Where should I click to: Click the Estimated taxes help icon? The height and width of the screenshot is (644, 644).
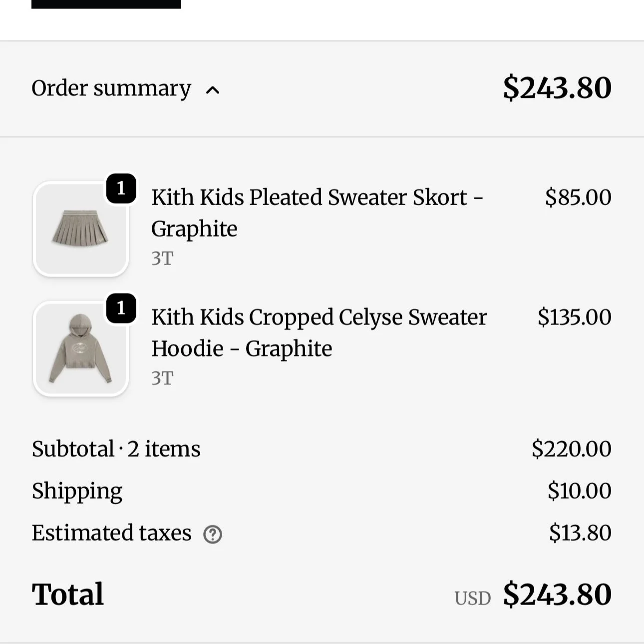pyautogui.click(x=213, y=534)
